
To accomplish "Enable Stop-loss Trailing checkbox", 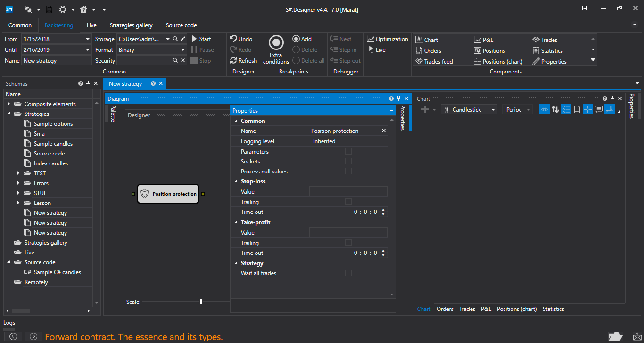I will click(x=348, y=202).
